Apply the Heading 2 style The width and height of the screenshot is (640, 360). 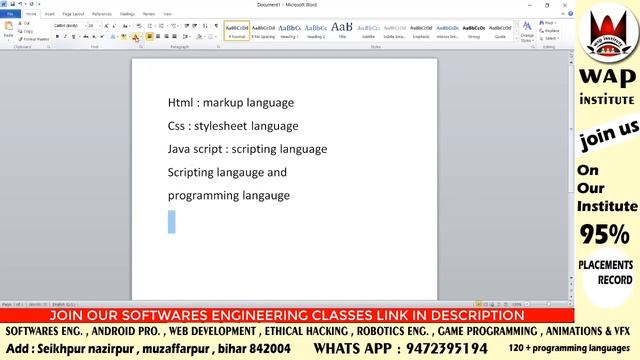(316, 31)
